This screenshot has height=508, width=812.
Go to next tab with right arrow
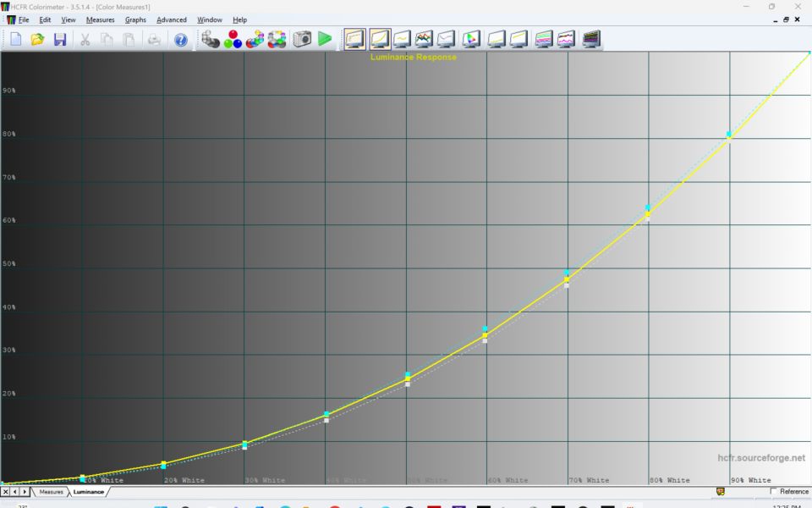[25, 492]
